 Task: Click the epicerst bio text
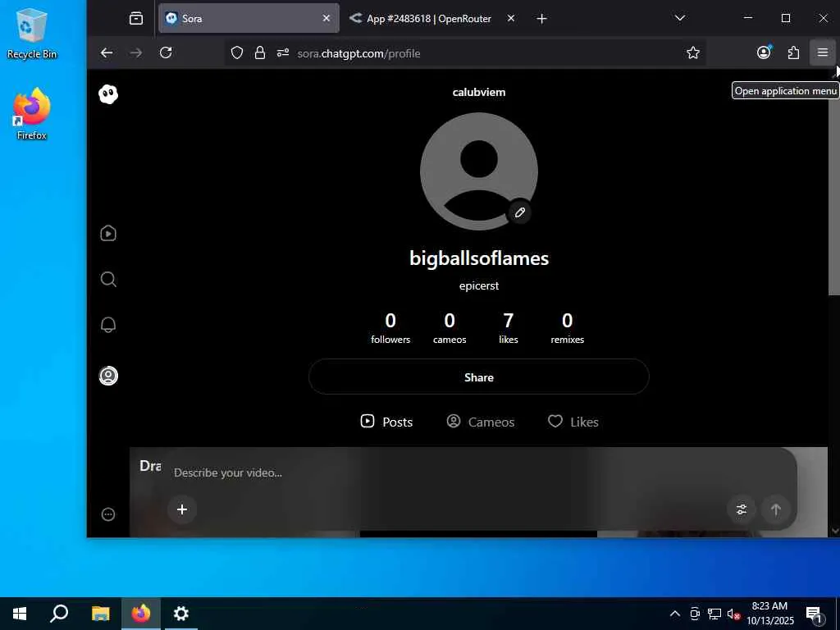[x=479, y=285]
